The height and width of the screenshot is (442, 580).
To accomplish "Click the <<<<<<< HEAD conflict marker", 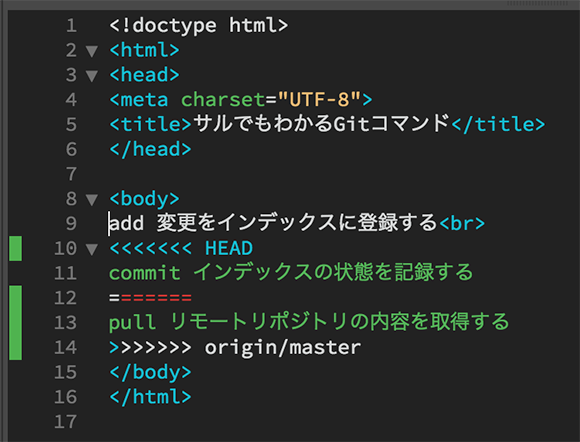I will (181, 249).
